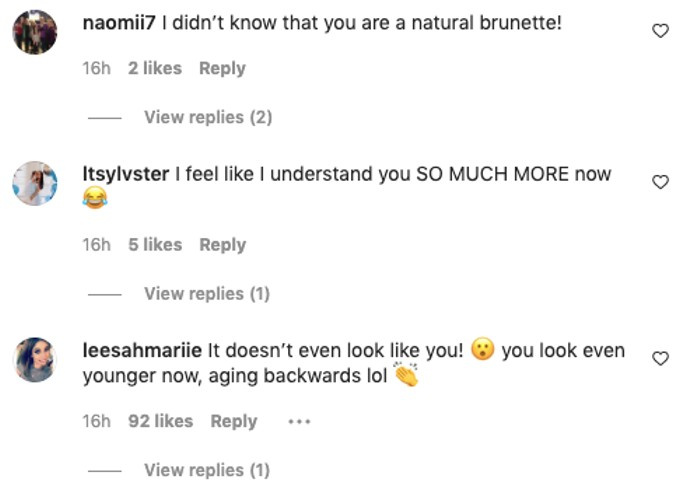Click the 16h timestamp on leesahmariie's comment
Viewport: 680px width, 500px height.
[96, 422]
